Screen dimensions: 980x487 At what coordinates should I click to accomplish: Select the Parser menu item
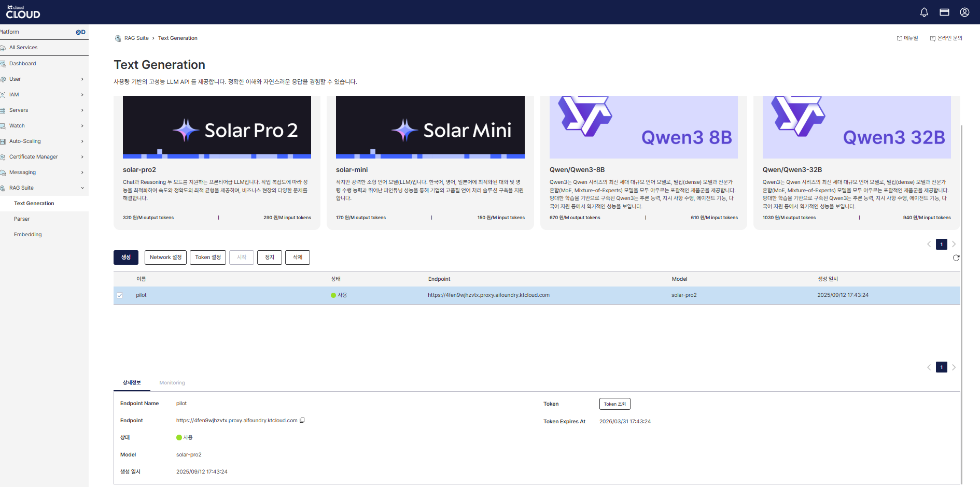click(22, 219)
